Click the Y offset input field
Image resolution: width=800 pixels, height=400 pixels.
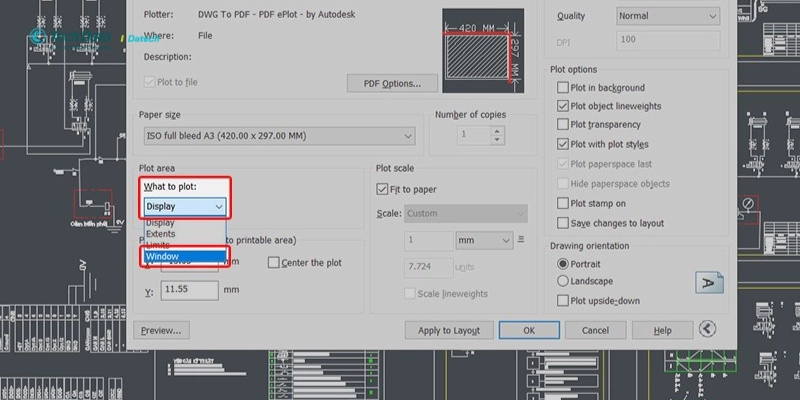click(190, 290)
